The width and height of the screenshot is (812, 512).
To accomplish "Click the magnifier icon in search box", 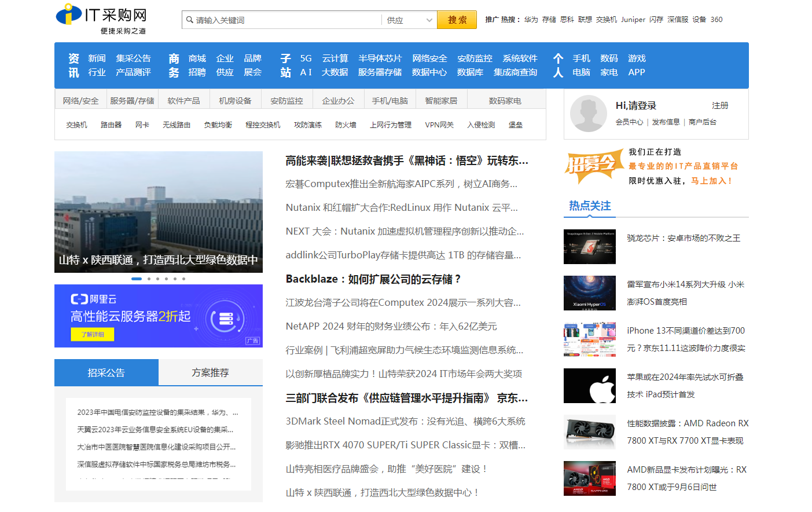I will click(x=189, y=20).
